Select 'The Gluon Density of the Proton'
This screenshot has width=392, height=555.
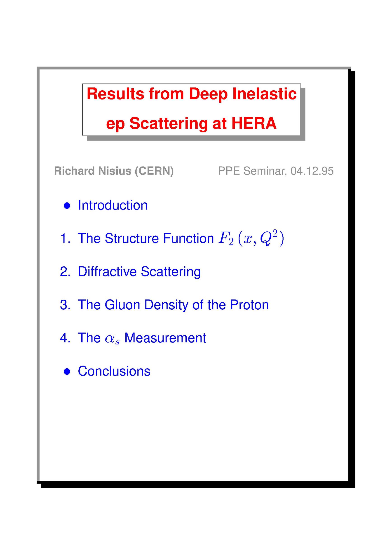coord(173,305)
